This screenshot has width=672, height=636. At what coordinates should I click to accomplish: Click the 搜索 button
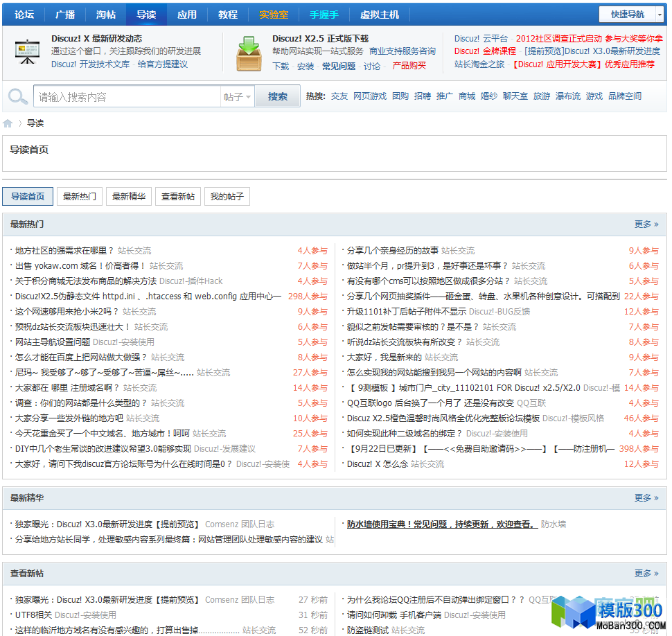(x=277, y=96)
